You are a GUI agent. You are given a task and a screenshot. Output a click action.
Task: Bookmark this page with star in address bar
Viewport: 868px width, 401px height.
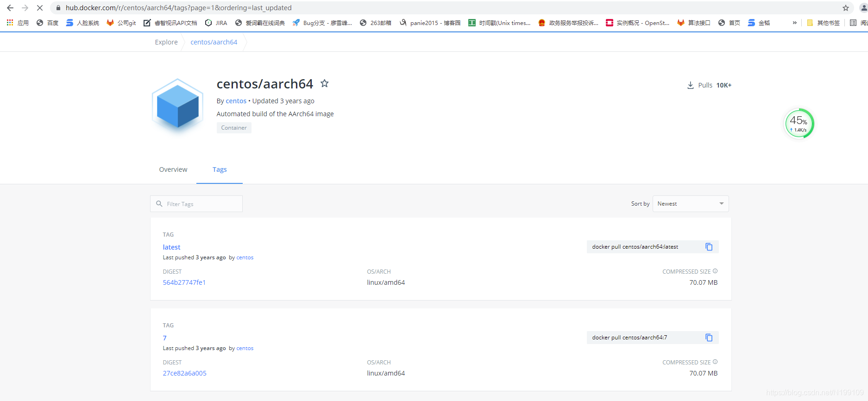pos(846,8)
